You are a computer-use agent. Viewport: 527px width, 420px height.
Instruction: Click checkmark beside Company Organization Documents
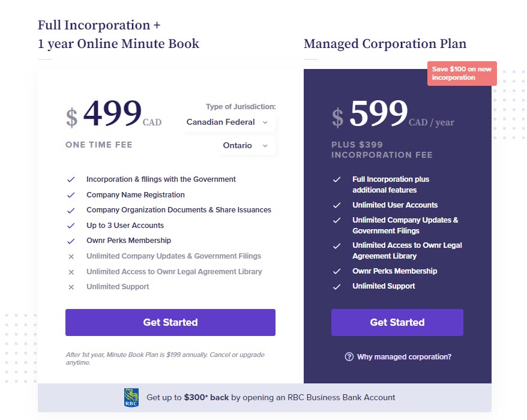[71, 211]
